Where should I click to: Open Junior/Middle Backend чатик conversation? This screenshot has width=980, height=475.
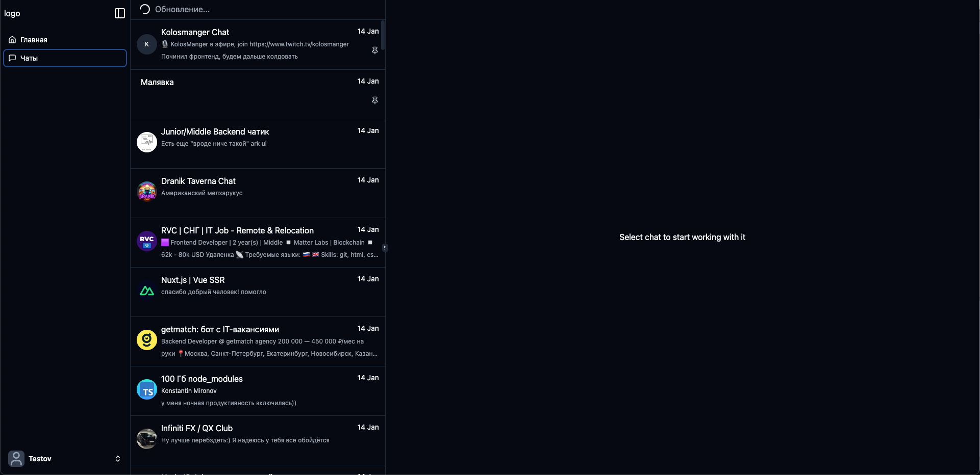pos(258,144)
